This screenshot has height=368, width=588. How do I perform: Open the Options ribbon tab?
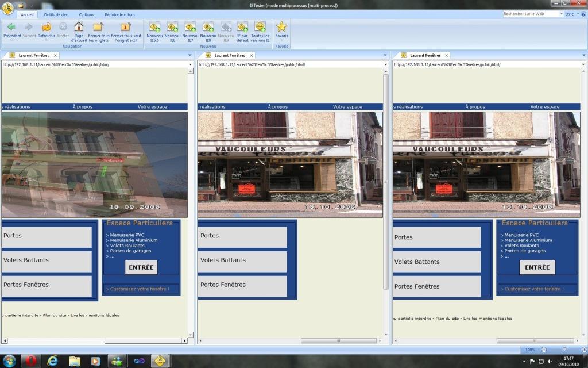click(x=86, y=14)
